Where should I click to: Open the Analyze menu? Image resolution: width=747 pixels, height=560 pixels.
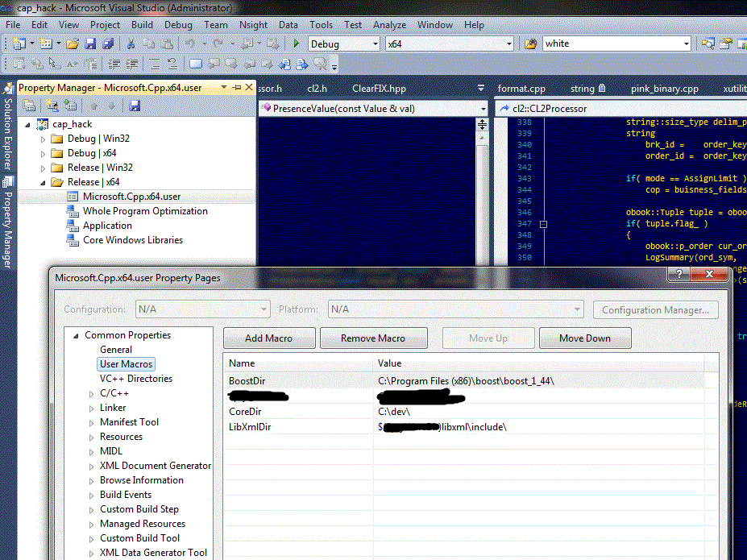(x=390, y=25)
